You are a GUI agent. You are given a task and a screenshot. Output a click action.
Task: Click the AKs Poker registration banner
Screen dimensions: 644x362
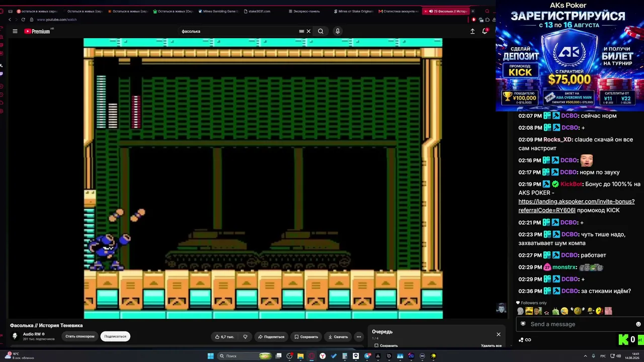click(570, 55)
